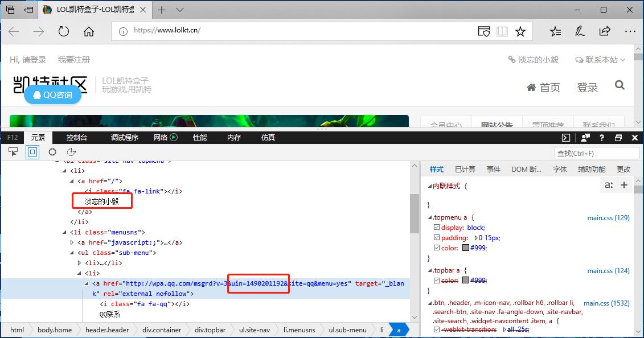Click the blue QQ咨询 button
Image resolution: width=644 pixels, height=338 pixels.
(x=53, y=95)
